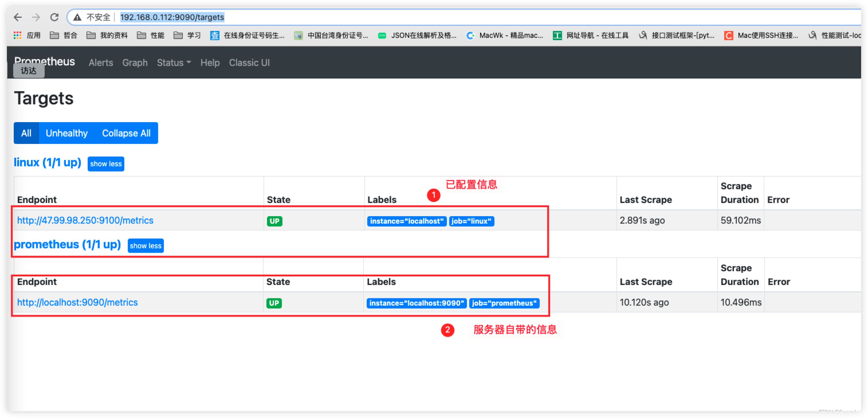Go to the Alerts page

coord(101,63)
